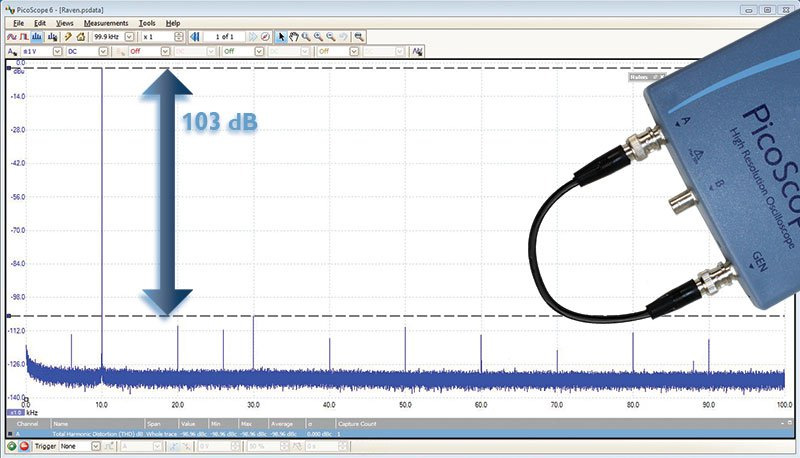Open the Tools menu
Viewport: 800px width, 458px height.
[x=147, y=22]
